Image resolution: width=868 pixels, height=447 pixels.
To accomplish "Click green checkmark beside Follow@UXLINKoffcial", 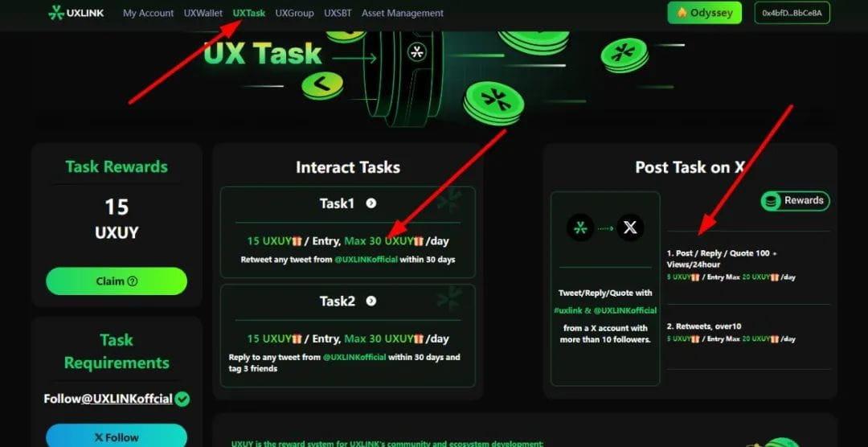I will tap(182, 399).
